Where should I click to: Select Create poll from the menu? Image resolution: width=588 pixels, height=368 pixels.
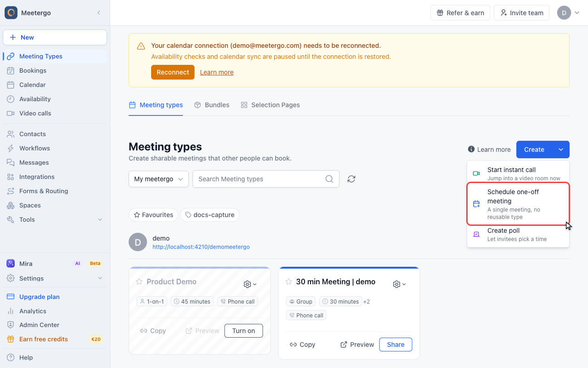click(518, 235)
